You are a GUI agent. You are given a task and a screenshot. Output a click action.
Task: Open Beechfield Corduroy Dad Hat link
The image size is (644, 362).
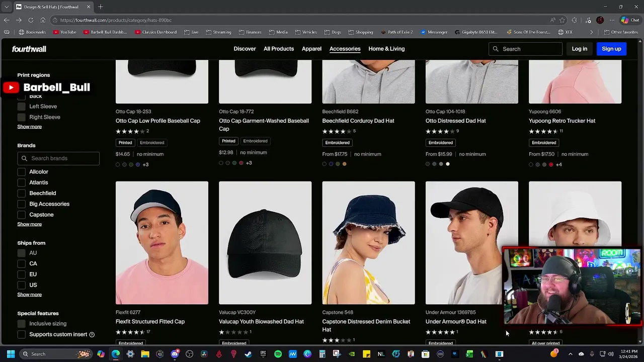point(358,121)
